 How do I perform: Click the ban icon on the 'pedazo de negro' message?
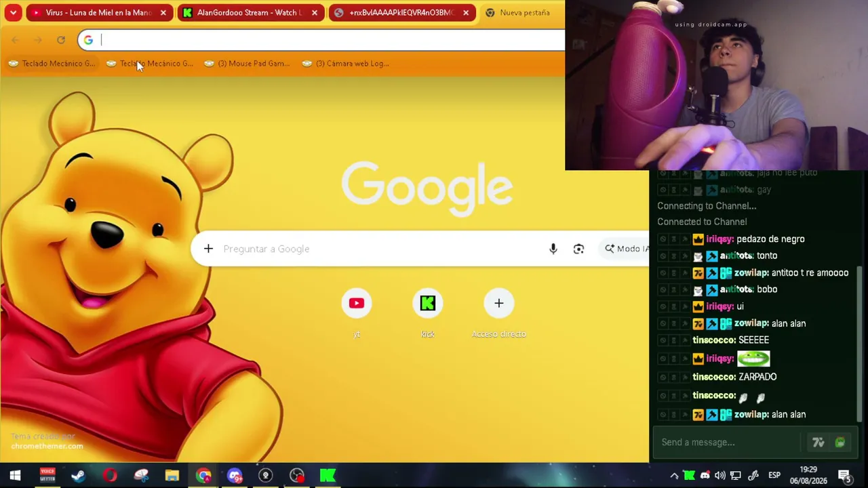point(663,239)
